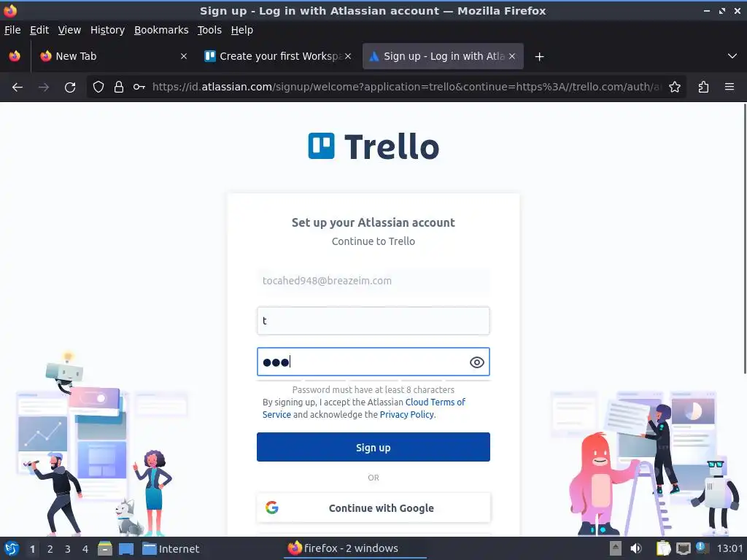
Task: Open the shield tracking protection icon
Action: click(98, 87)
